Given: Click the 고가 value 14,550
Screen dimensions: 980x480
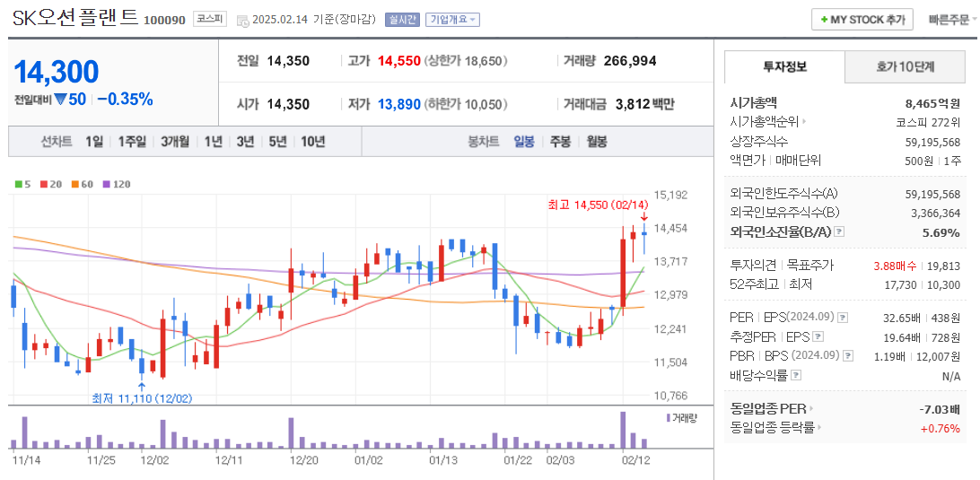Looking at the screenshot, I should (398, 61).
